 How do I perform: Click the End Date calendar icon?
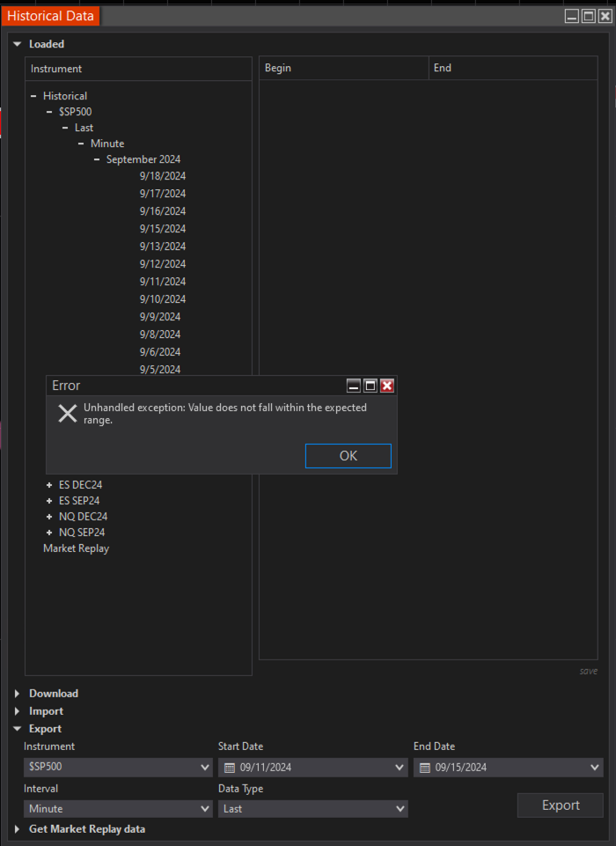[x=425, y=768]
